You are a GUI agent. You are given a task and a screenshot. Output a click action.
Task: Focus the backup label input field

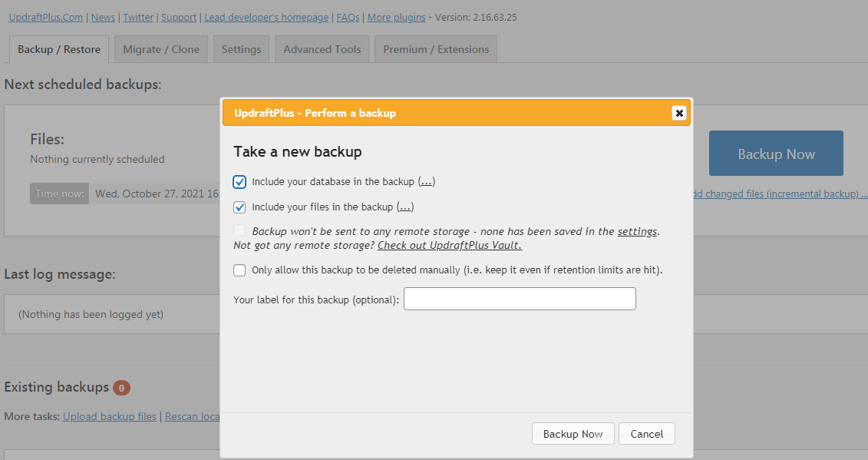click(x=520, y=299)
